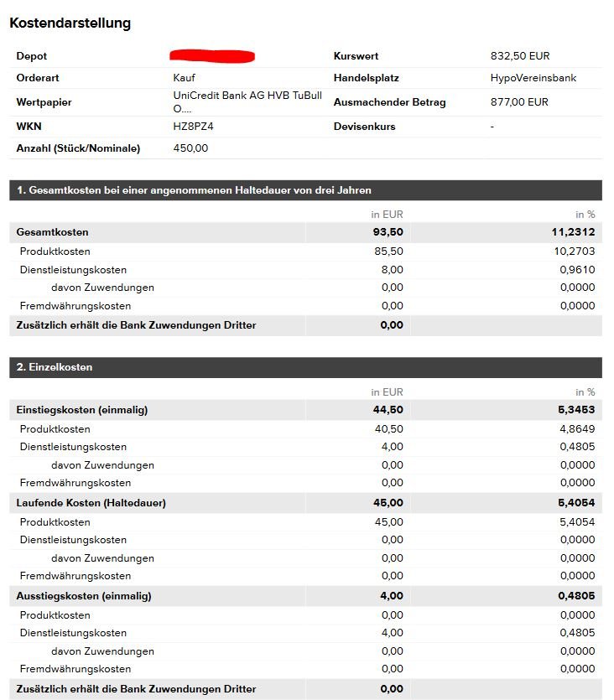Image resolution: width=614 pixels, height=700 pixels.
Task: Click the 2. Einzelkosten section header
Action: (305, 367)
